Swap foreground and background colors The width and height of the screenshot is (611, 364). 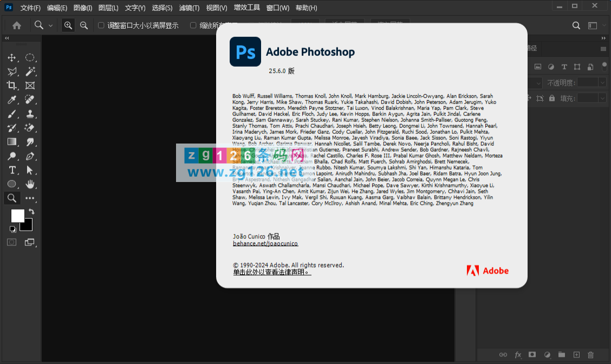[x=31, y=212]
